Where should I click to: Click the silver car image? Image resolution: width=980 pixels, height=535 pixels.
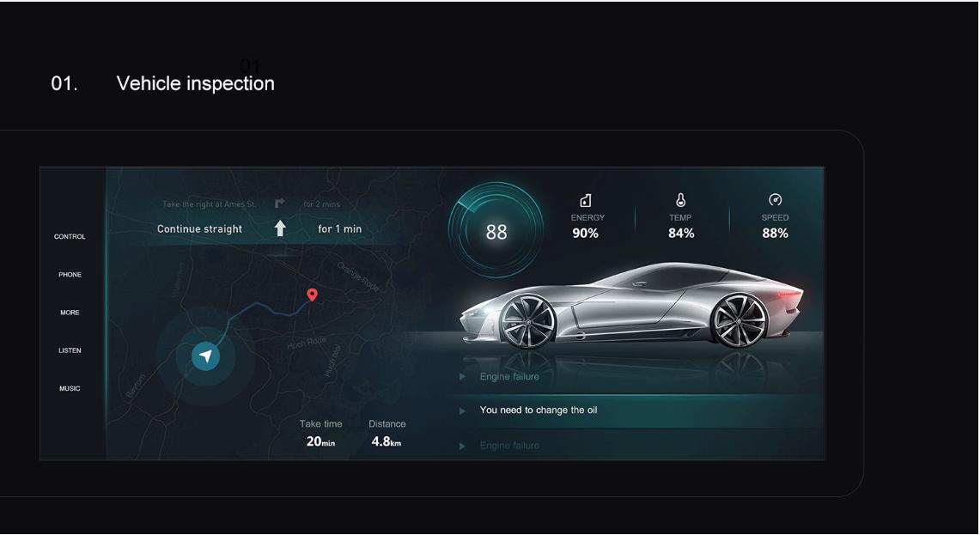[631, 306]
